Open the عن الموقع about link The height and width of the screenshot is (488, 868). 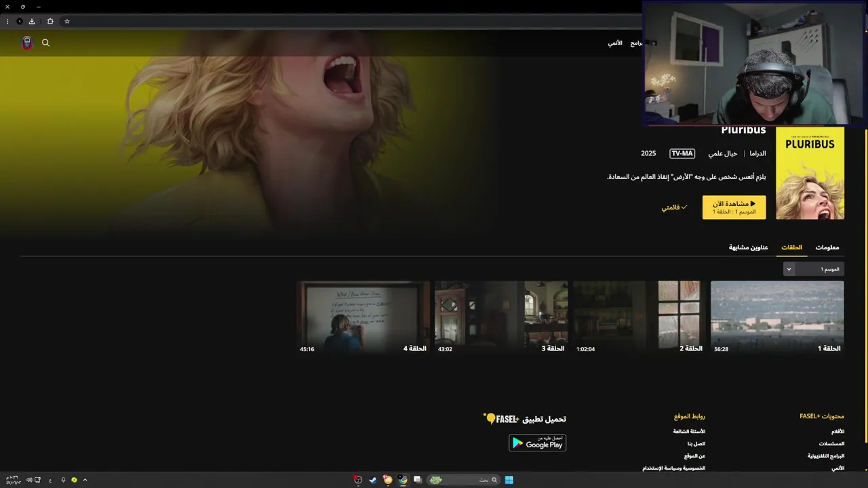[695, 456]
